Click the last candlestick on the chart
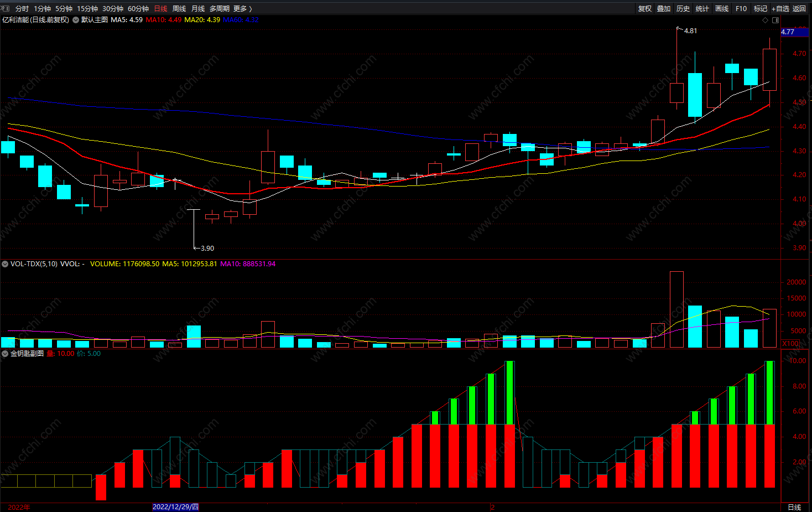The image size is (812, 512). [x=769, y=69]
